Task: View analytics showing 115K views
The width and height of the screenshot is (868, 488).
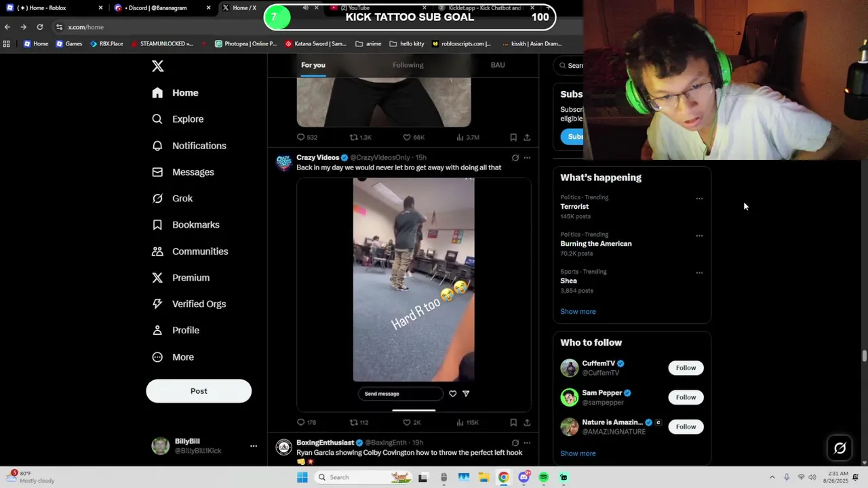Action: [468, 422]
